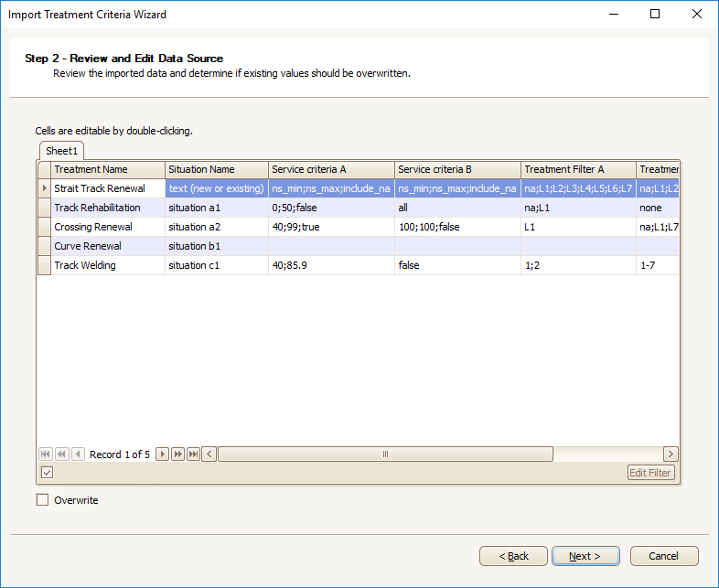Viewport: 719px width, 588px height.
Task: Open the Edit Filter button
Action: pyautogui.click(x=650, y=473)
